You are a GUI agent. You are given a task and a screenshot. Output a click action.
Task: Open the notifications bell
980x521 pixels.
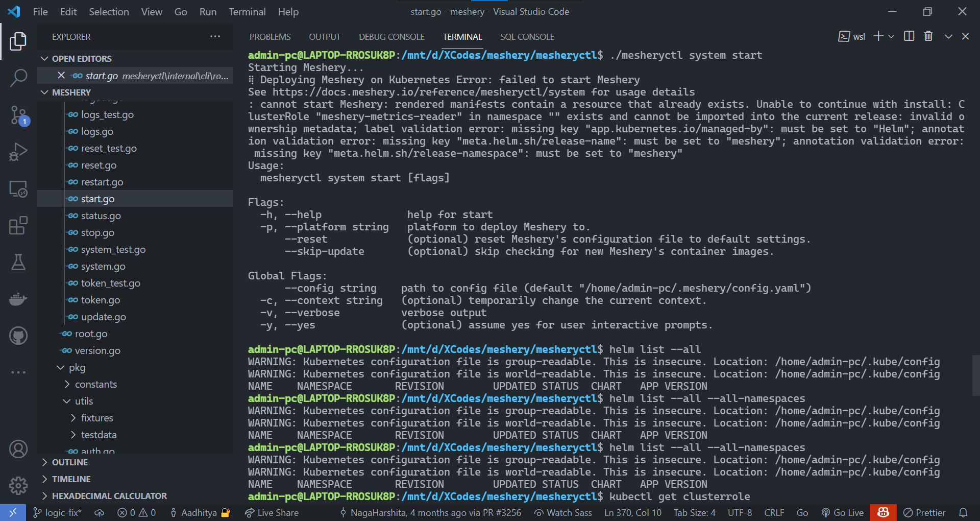tap(964, 512)
